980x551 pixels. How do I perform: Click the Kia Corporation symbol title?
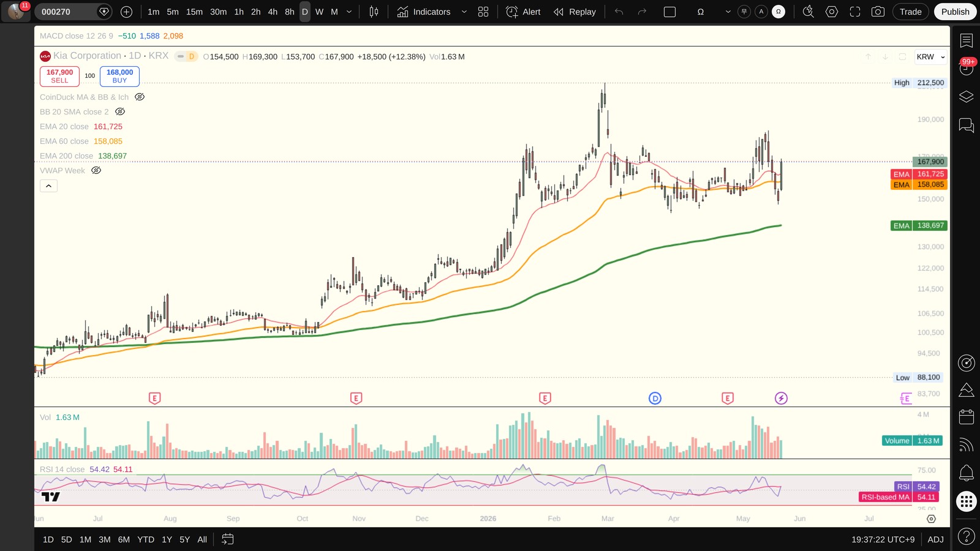(87, 56)
